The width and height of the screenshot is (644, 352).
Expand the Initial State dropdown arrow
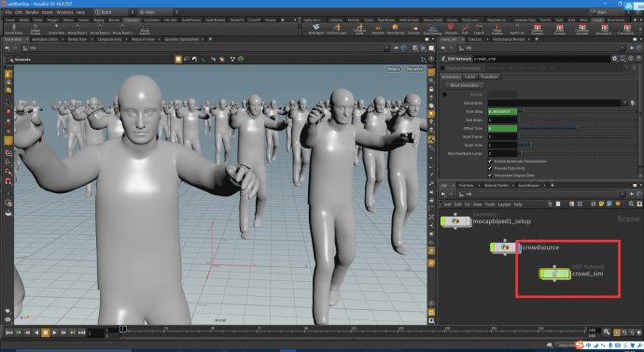[x=625, y=103]
